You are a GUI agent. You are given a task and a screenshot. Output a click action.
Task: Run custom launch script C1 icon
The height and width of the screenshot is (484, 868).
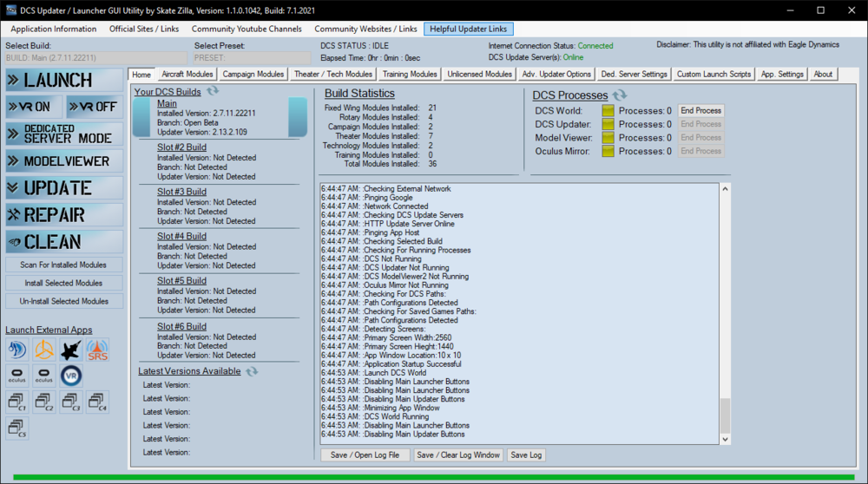coord(17,402)
